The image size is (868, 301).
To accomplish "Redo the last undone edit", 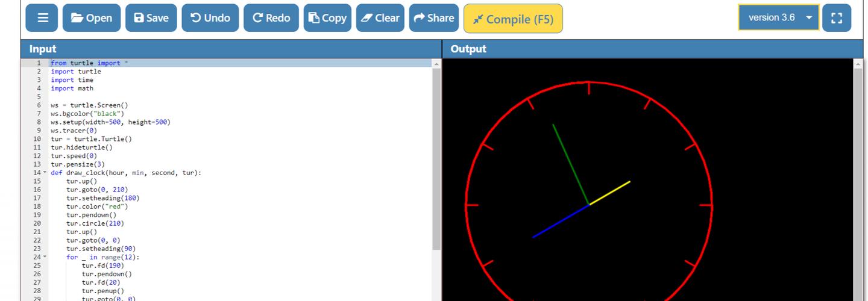I will coord(271,18).
